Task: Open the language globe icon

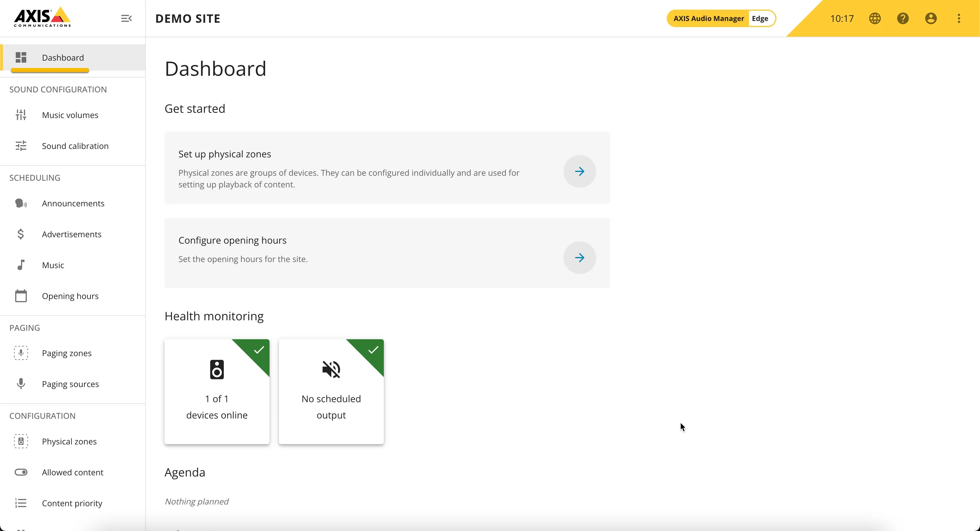Action: pos(875,18)
